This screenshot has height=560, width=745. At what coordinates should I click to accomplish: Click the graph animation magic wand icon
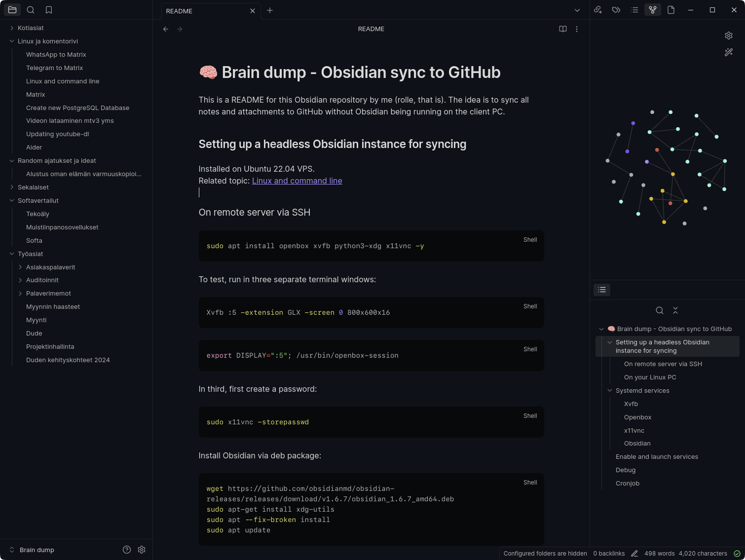(x=729, y=52)
